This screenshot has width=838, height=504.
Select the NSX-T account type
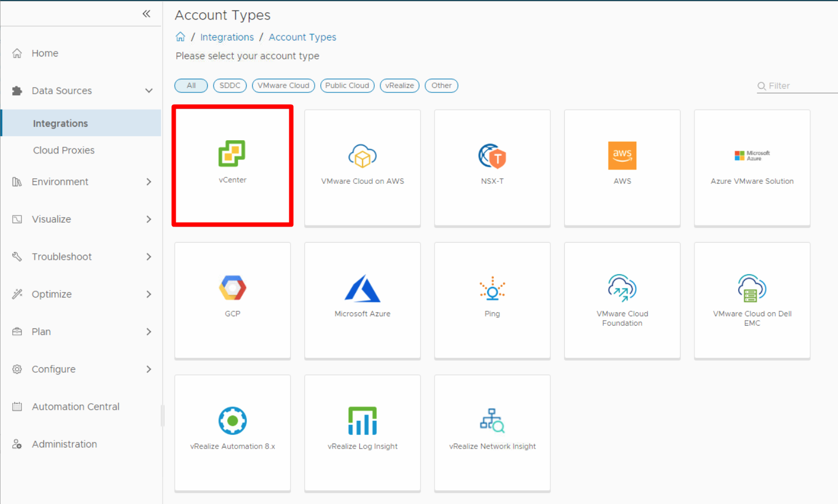tap(492, 166)
